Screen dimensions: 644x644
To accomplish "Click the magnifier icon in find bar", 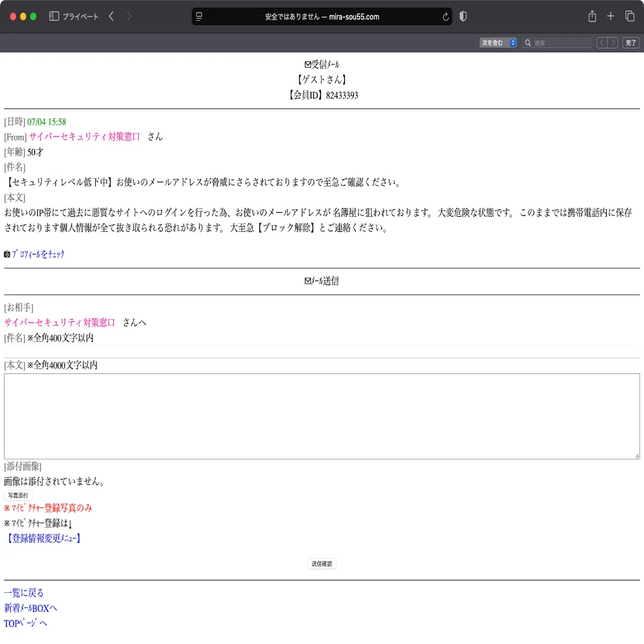I will pyautogui.click(x=528, y=43).
